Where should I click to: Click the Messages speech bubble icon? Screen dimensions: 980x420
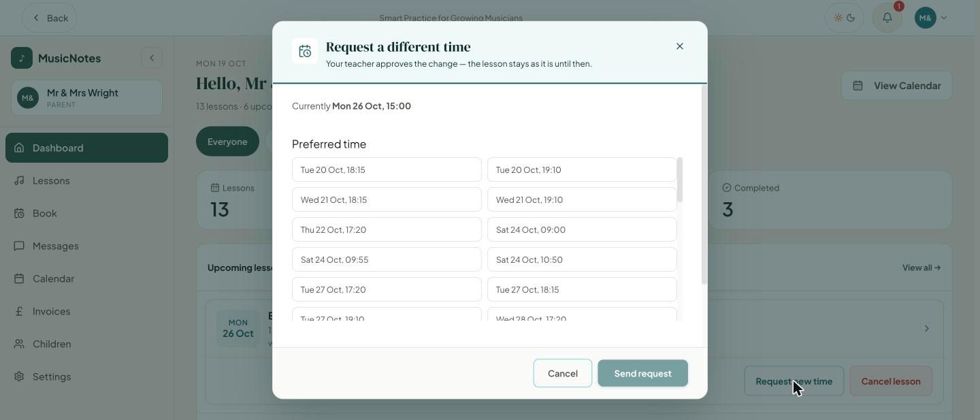click(x=19, y=246)
